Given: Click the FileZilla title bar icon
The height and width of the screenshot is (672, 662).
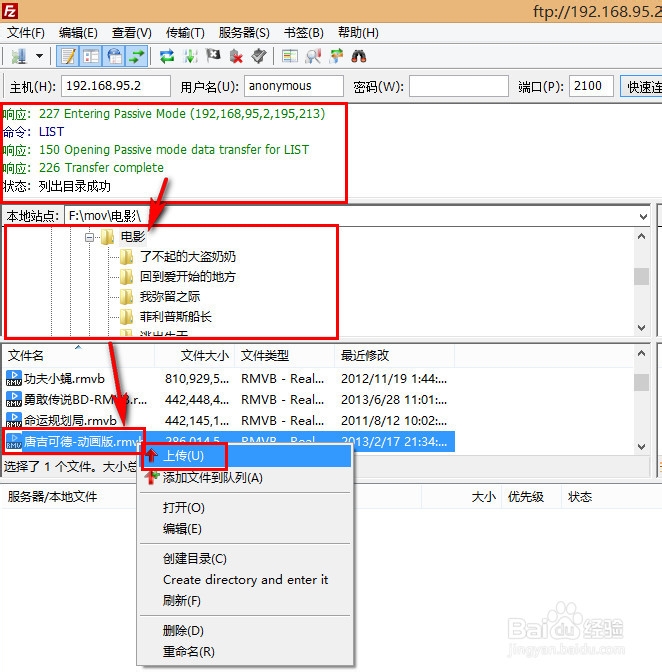Looking at the screenshot, I should pyautogui.click(x=9, y=11).
